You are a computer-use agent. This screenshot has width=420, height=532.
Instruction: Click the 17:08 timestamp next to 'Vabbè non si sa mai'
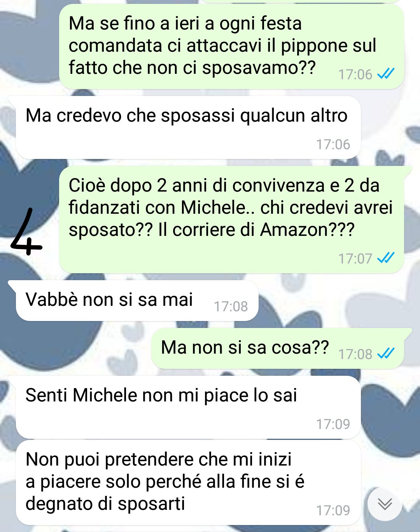231,307
